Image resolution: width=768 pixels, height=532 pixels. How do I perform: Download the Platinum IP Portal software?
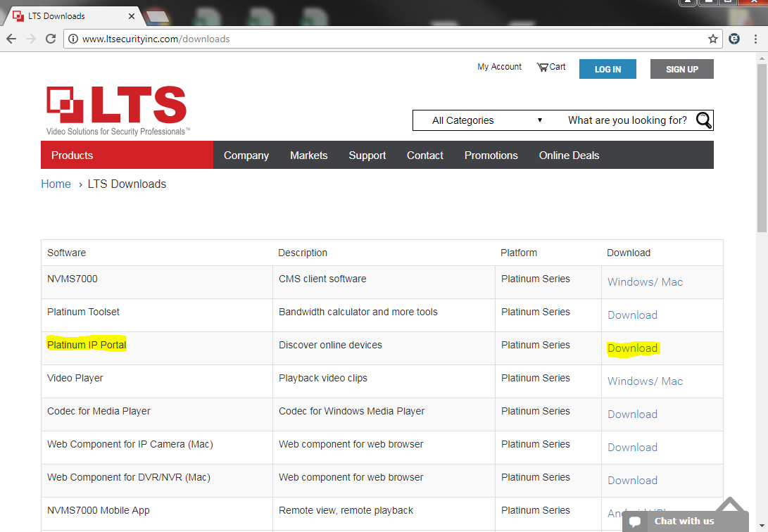(632, 348)
